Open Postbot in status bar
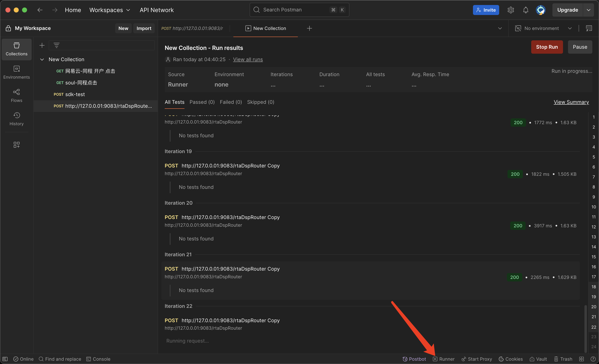This screenshot has height=364, width=599. pos(414,359)
